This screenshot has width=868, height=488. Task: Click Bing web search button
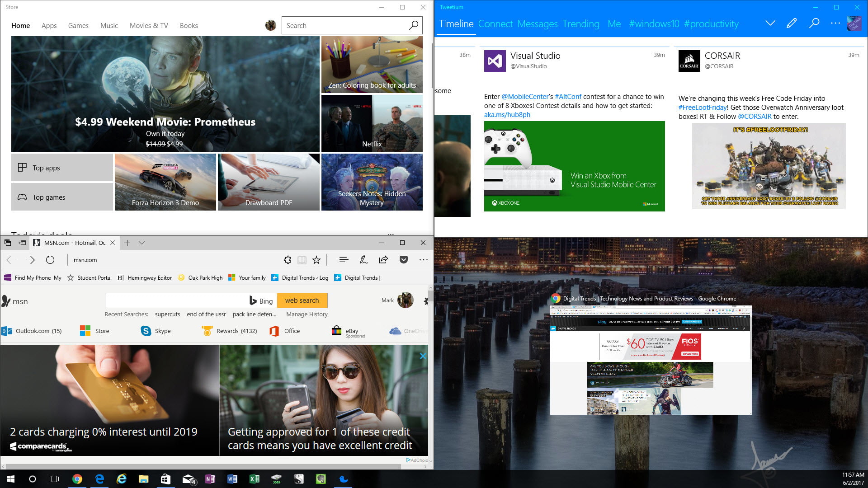point(302,300)
